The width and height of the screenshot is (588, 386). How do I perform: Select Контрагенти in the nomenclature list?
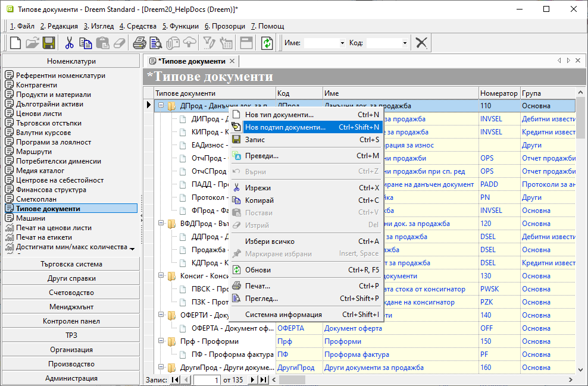(37, 85)
